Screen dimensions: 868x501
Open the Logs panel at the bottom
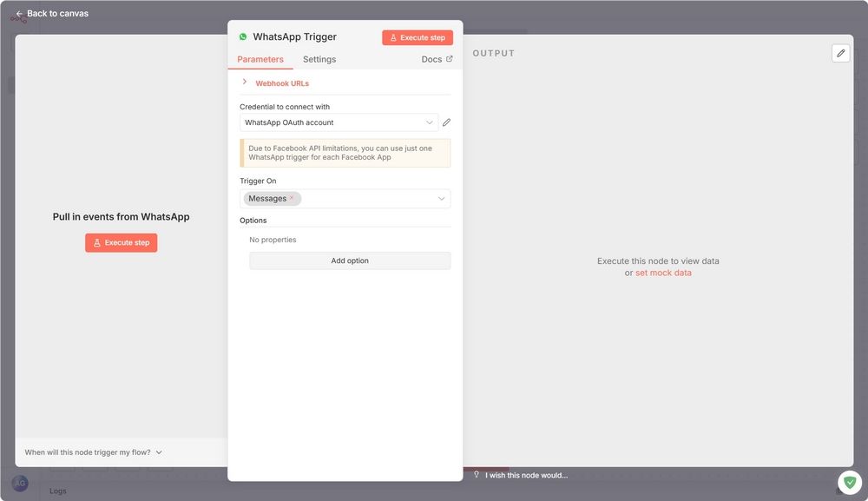[57, 491]
